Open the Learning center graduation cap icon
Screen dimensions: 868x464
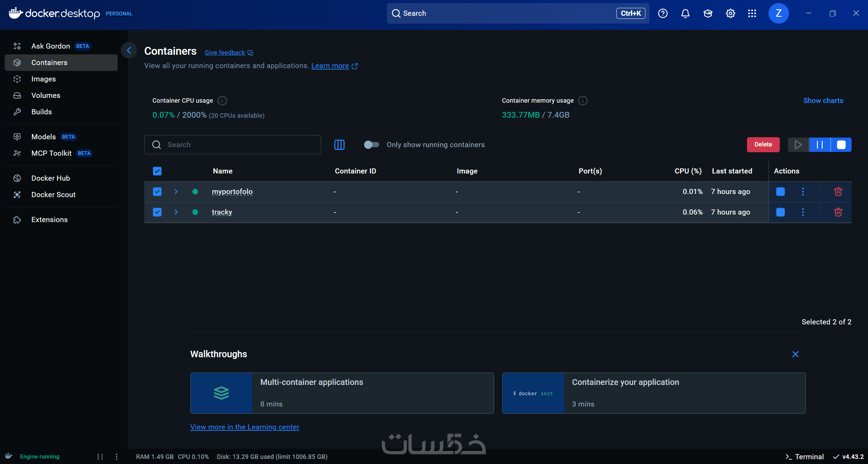708,13
